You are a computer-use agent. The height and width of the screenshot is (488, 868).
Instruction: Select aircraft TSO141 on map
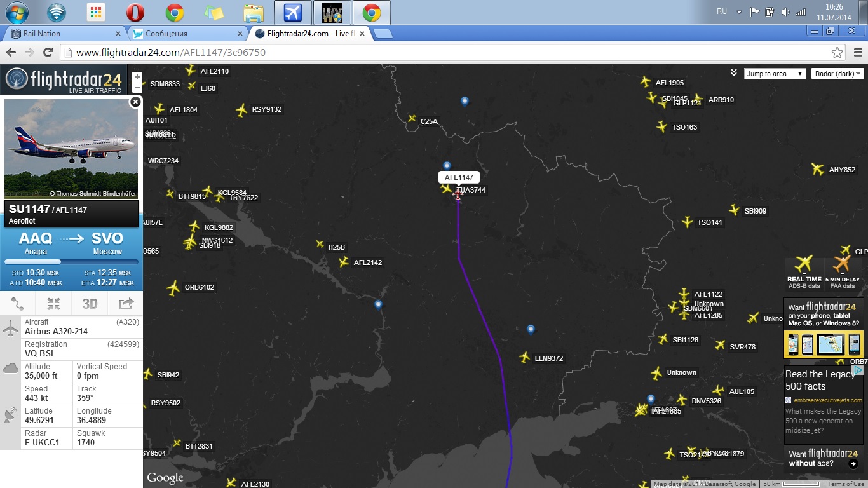pyautogui.click(x=687, y=222)
